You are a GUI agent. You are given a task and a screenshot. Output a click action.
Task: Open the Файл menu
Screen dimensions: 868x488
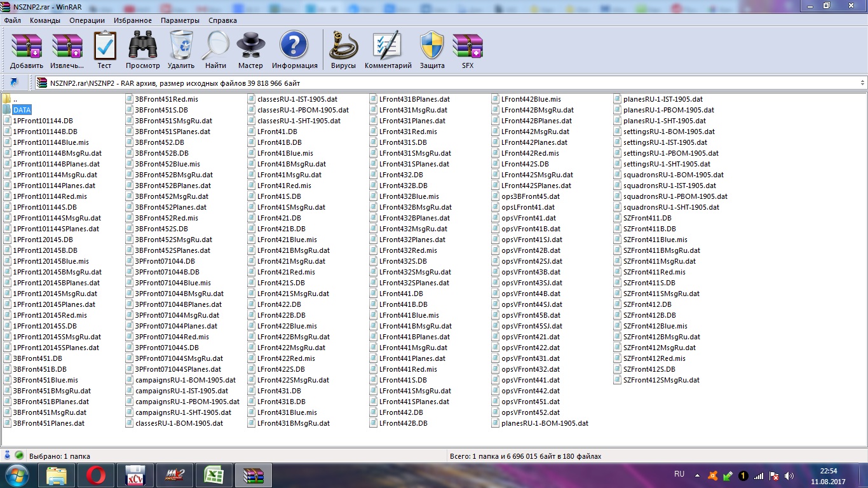pos(13,20)
